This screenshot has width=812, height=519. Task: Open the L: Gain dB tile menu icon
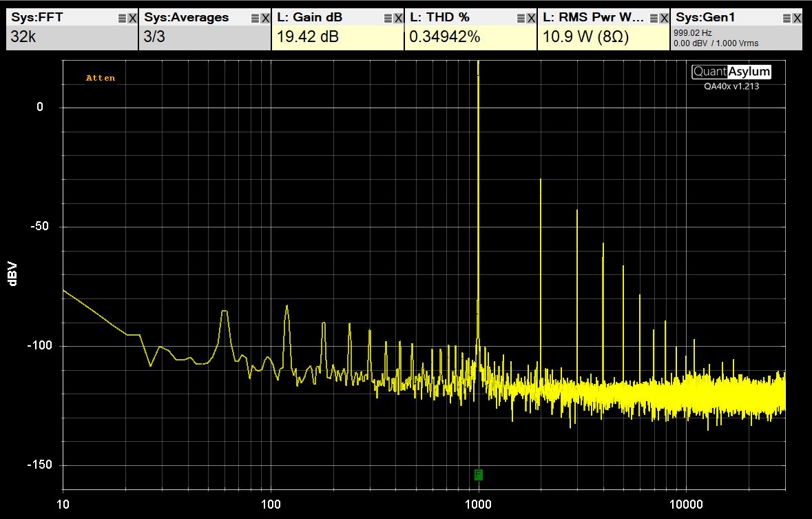point(388,18)
